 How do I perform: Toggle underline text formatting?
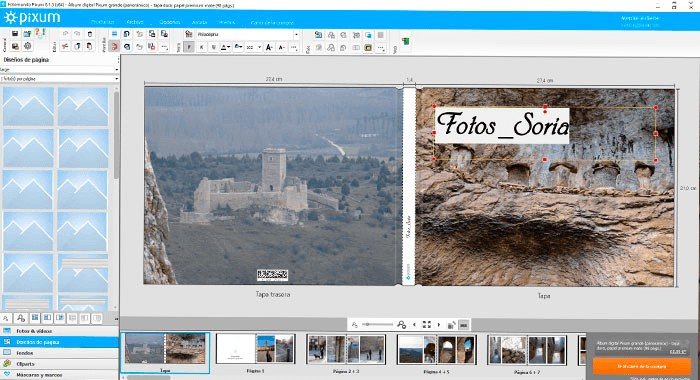(x=213, y=47)
